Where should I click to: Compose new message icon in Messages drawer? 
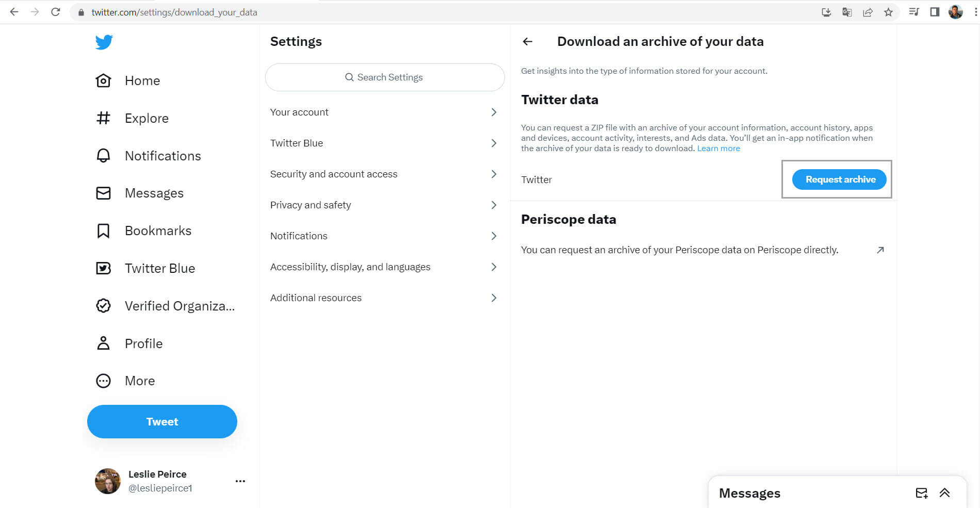922,493
